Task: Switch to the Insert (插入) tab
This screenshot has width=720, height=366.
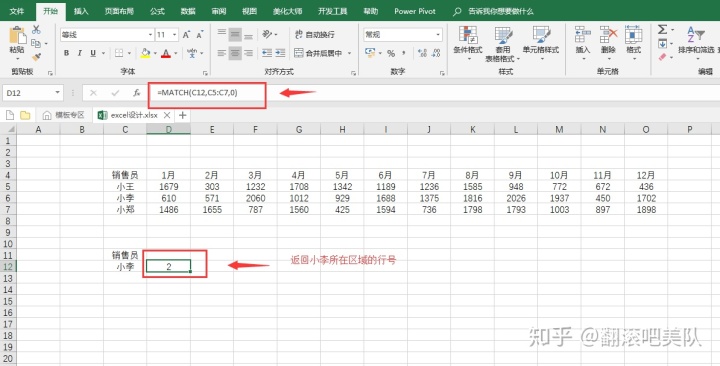Action: (81, 11)
